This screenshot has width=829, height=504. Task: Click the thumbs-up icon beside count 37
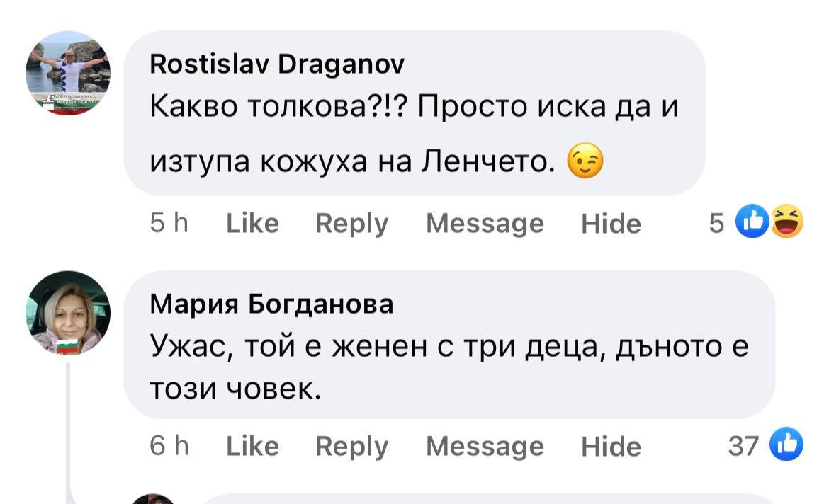(786, 445)
